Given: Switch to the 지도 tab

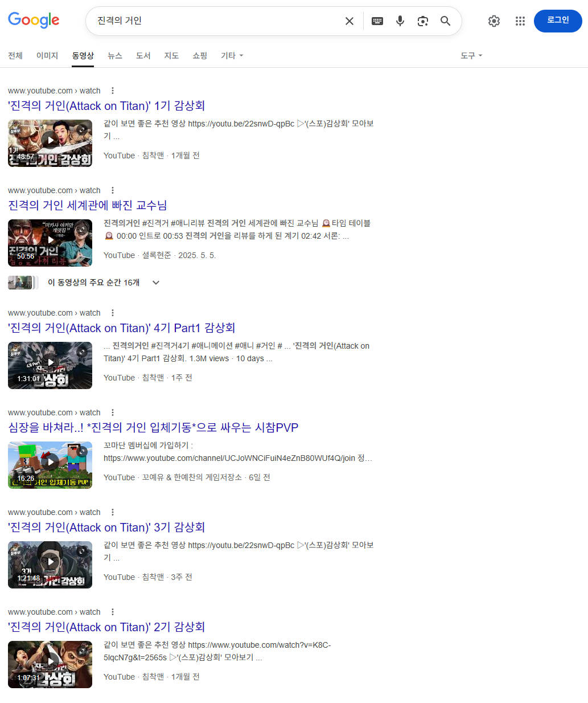Looking at the screenshot, I should [x=171, y=56].
